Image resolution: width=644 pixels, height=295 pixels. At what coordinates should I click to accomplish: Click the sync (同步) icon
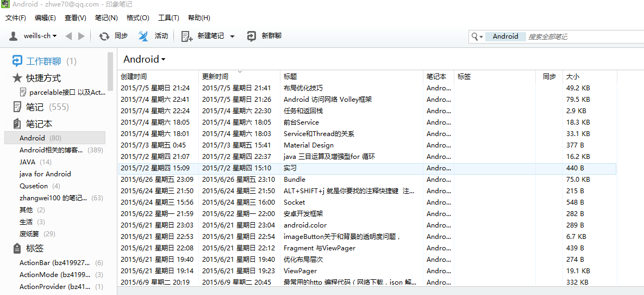click(x=104, y=36)
